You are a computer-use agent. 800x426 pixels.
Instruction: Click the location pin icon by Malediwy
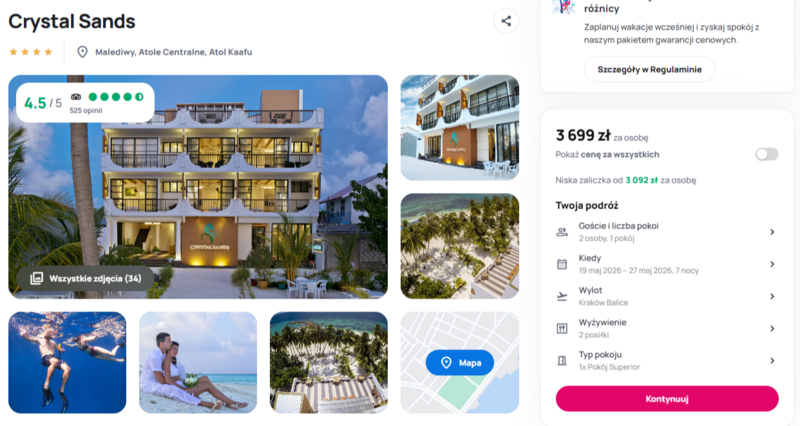82,52
